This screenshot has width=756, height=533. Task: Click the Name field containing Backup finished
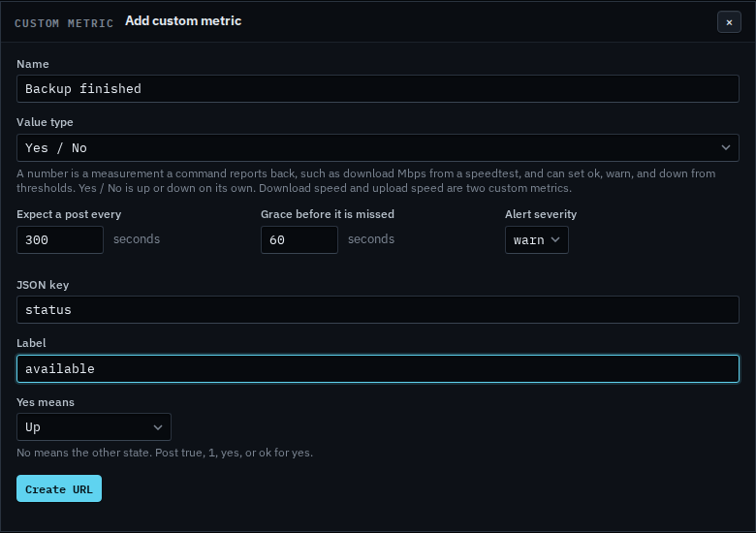378,89
